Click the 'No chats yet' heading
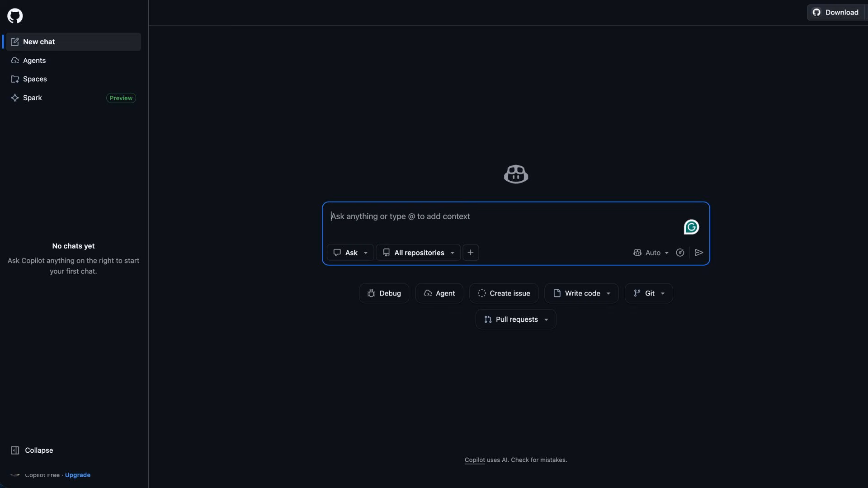This screenshot has height=488, width=868. click(73, 246)
